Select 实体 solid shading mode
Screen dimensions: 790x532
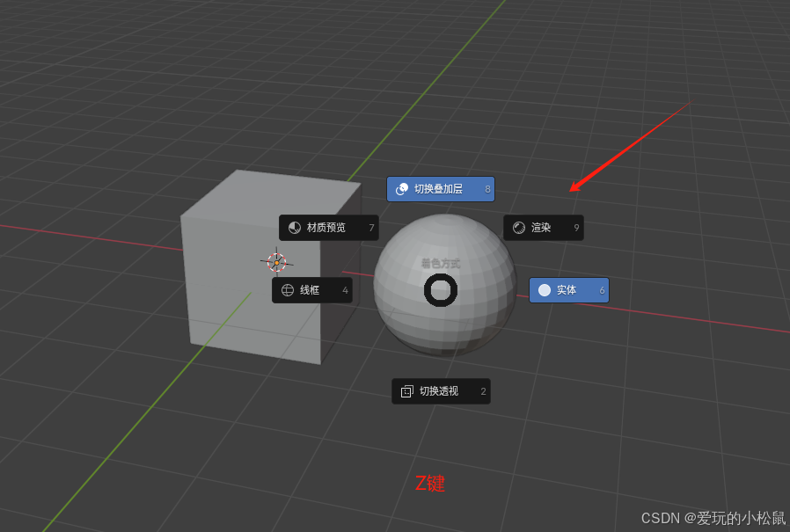pyautogui.click(x=569, y=290)
